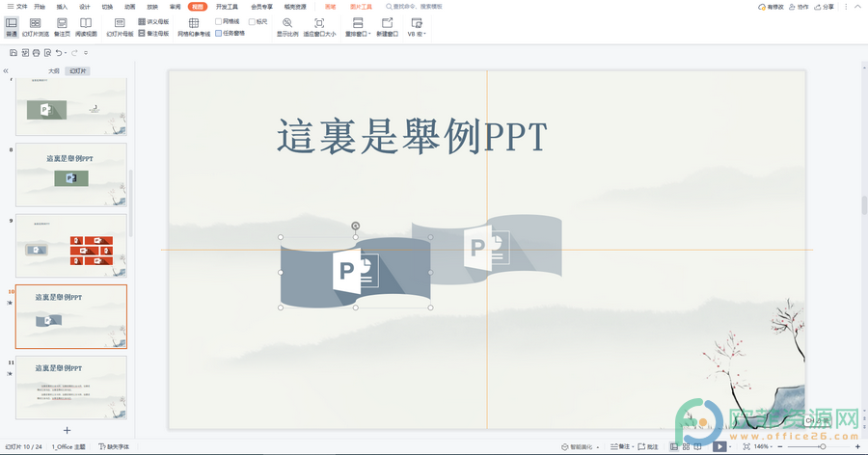Click 适应窗口大小 fit to window
Viewport: 868px width, 455px height.
(319, 27)
